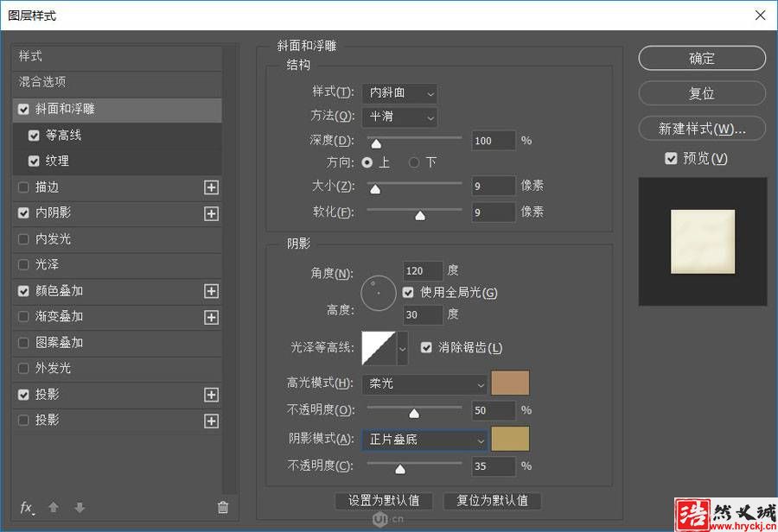Click the effects list vertical scrollbar

coord(230,270)
